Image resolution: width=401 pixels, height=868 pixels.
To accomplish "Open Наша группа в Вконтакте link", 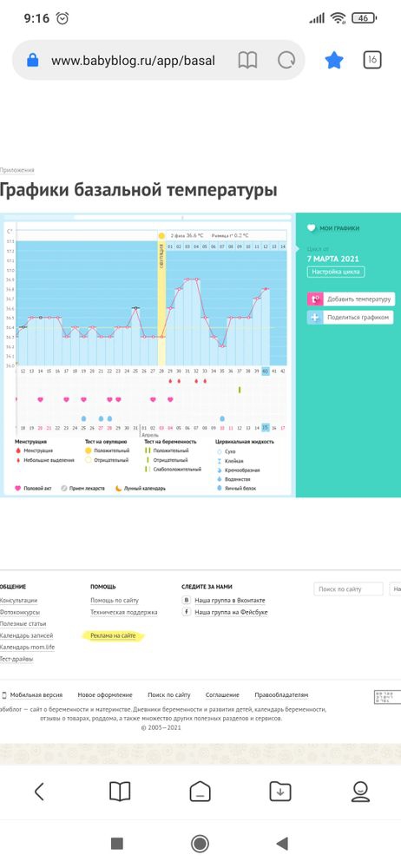I will click(x=230, y=600).
